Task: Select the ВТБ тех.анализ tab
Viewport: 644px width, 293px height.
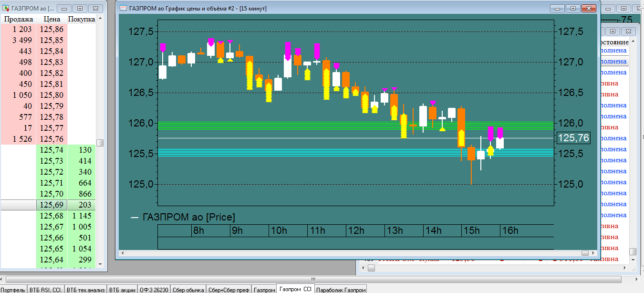Action: tap(85, 289)
